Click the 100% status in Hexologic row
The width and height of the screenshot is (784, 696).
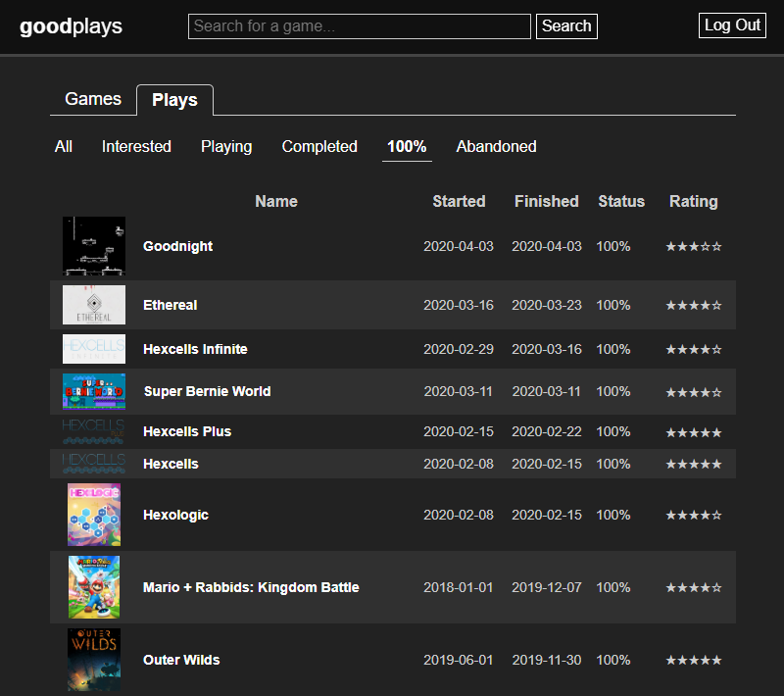tap(613, 515)
